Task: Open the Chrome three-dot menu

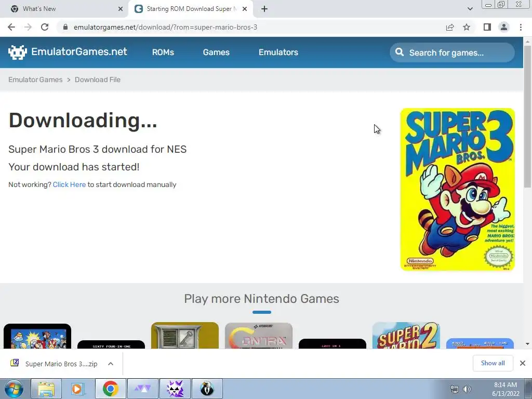Action: tap(521, 27)
